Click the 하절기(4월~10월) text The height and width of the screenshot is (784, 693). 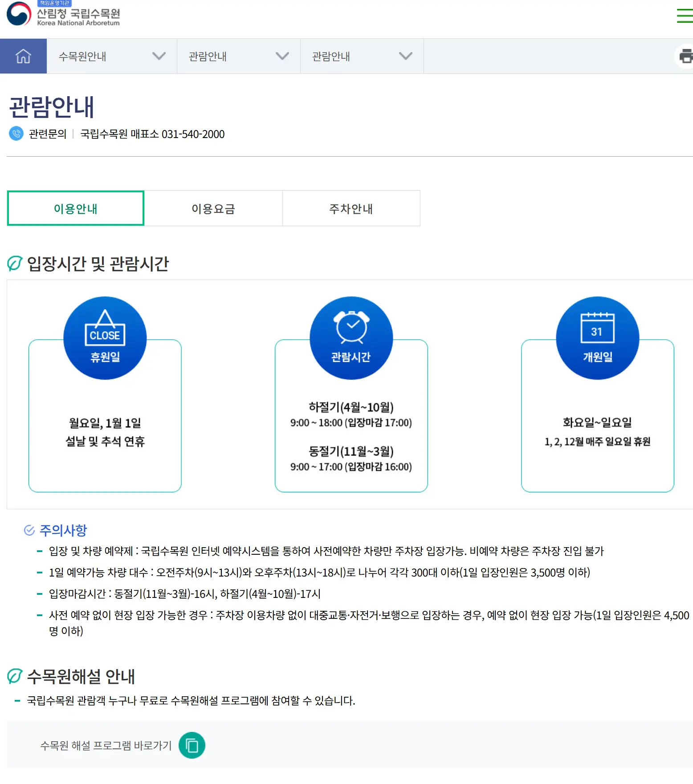click(351, 407)
